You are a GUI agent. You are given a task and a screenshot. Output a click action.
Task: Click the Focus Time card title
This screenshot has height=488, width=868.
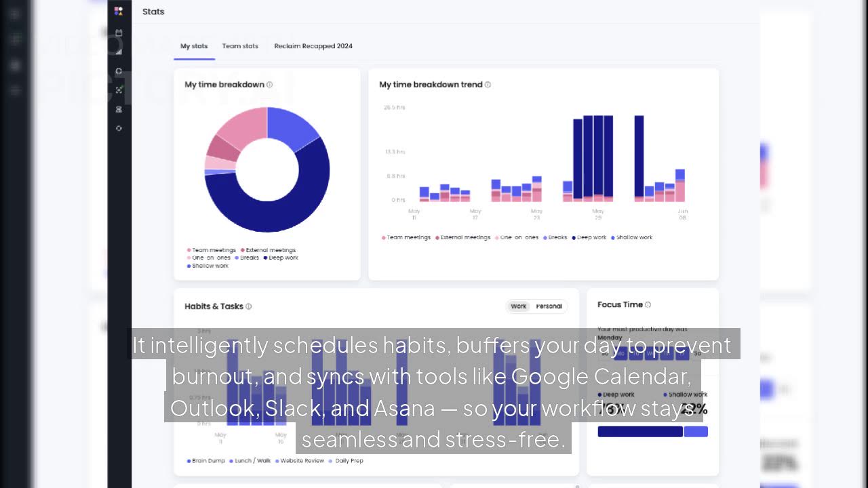point(620,305)
